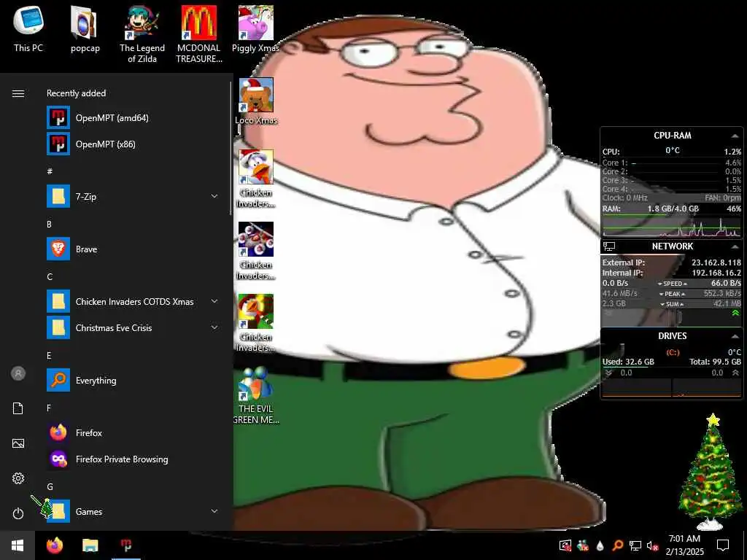Click double-arrow next to DRIVES read value

(x=608, y=373)
